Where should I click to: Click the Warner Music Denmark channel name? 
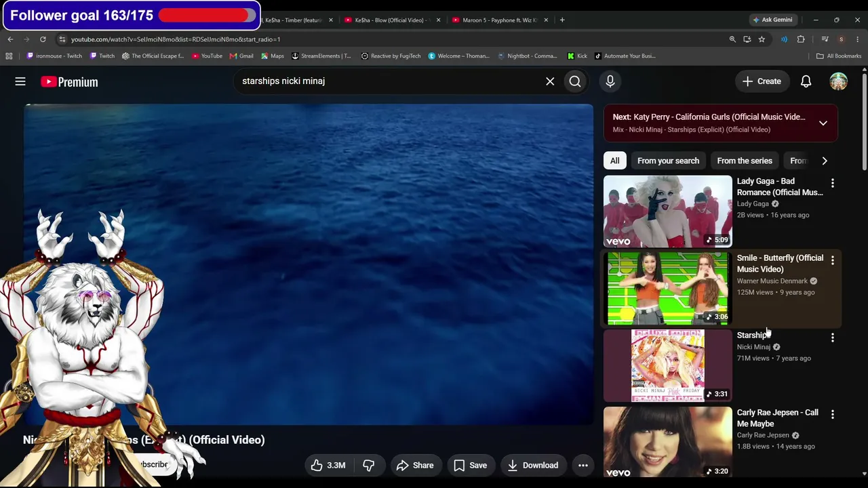pos(772,281)
